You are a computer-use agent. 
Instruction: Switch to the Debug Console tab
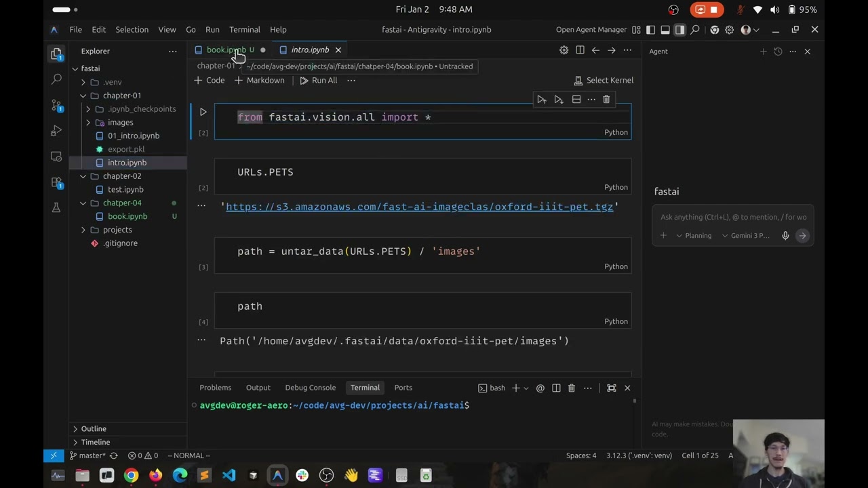tap(310, 388)
